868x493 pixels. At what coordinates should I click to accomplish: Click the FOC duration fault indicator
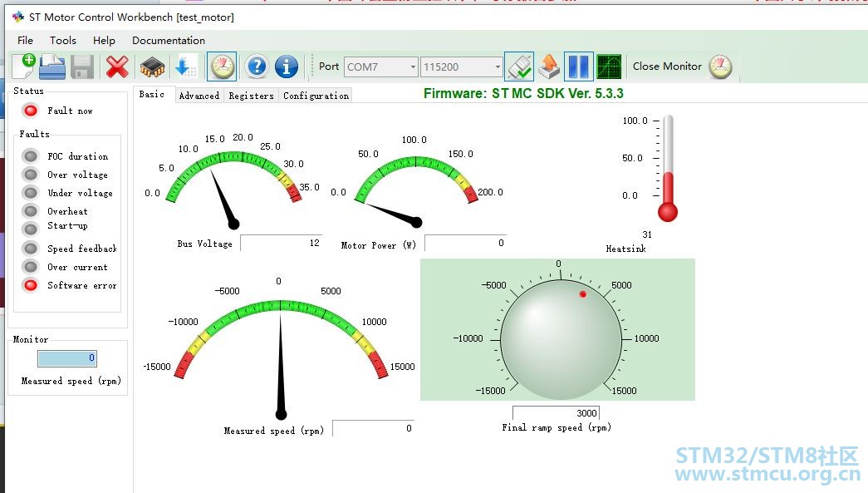(x=31, y=156)
